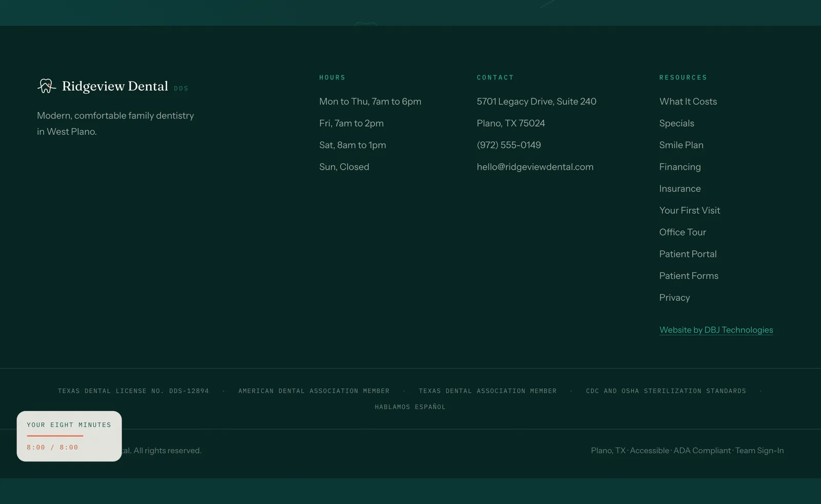This screenshot has height=504, width=821.
Task: Take the Office Tour link
Action: click(682, 232)
